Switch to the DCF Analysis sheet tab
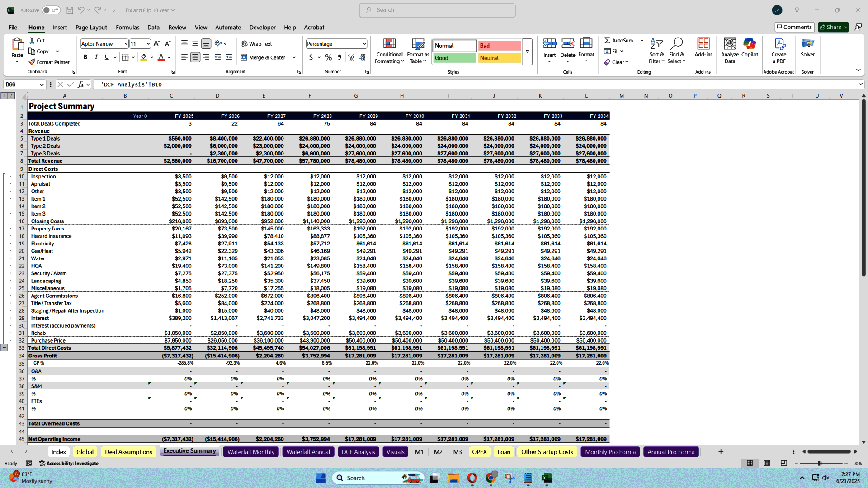Viewport: 868px width, 488px height. [x=358, y=452]
